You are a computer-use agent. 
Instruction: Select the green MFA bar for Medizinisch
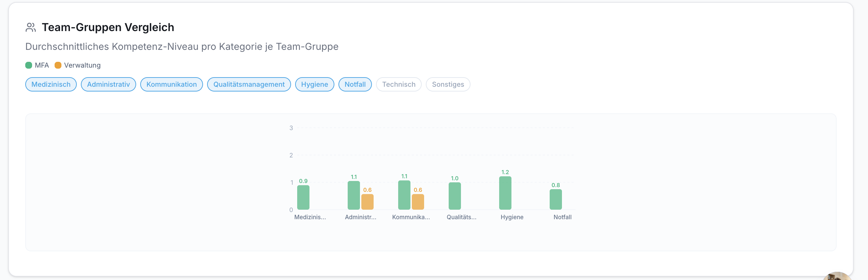[x=303, y=197]
